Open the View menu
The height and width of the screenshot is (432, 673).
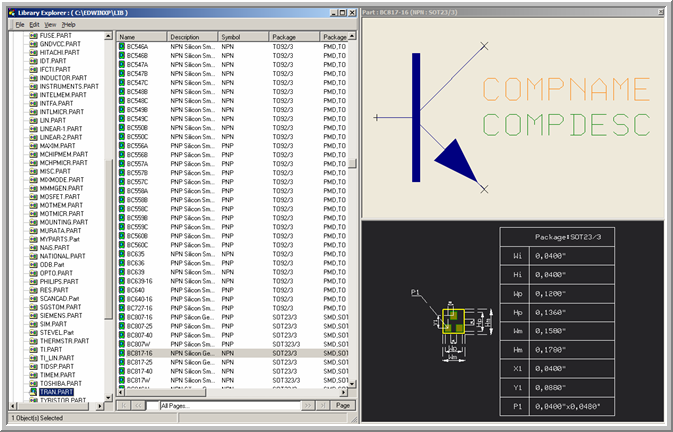(x=50, y=25)
